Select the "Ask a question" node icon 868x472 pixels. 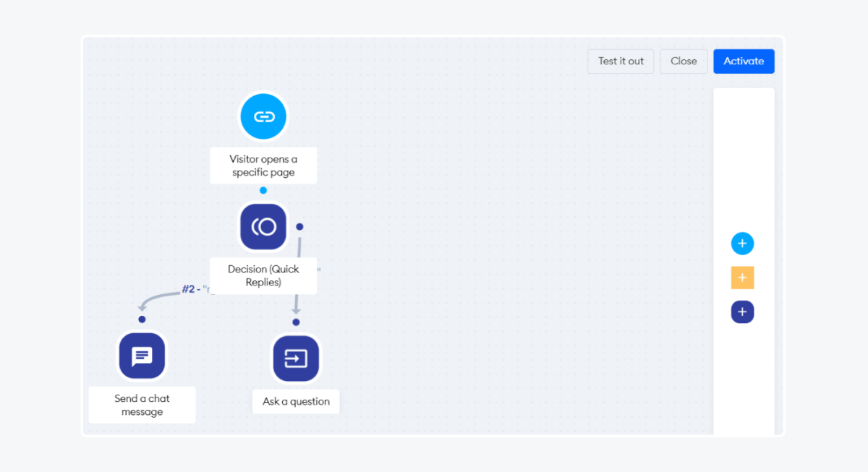coord(296,358)
